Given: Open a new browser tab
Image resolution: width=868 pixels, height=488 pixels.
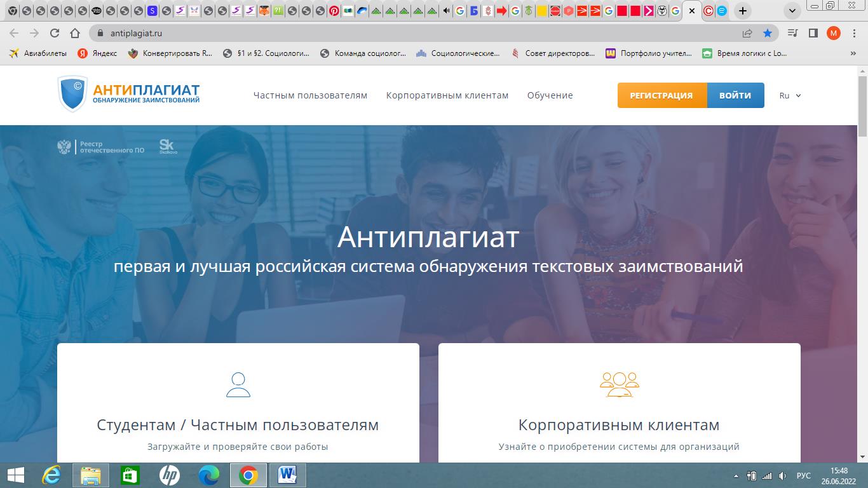Looking at the screenshot, I should pos(742,11).
